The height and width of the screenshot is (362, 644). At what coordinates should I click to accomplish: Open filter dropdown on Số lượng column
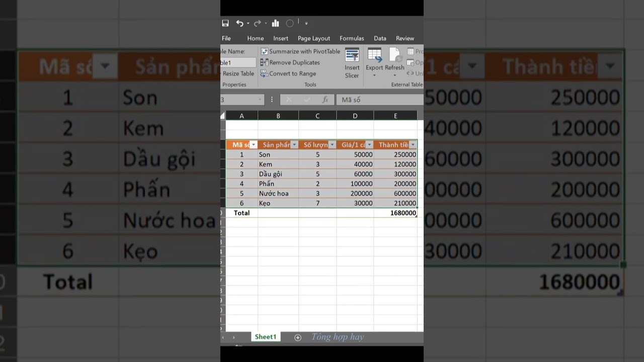click(332, 145)
